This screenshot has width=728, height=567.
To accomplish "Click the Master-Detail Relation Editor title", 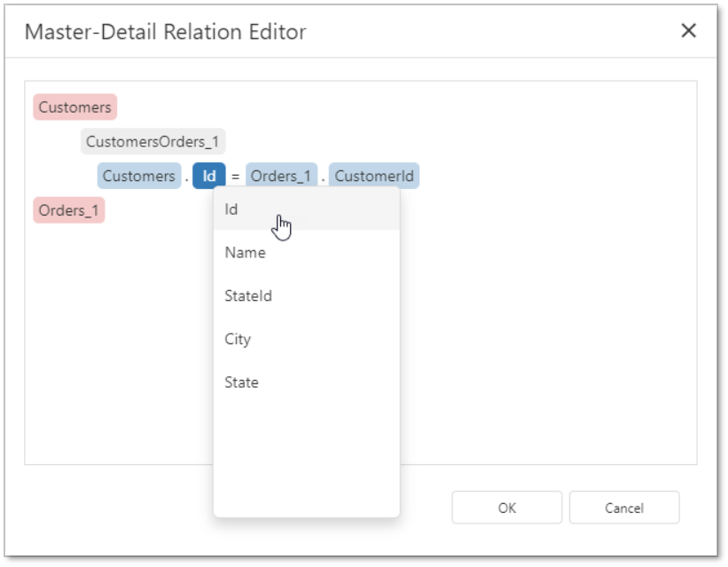I will pyautogui.click(x=165, y=32).
